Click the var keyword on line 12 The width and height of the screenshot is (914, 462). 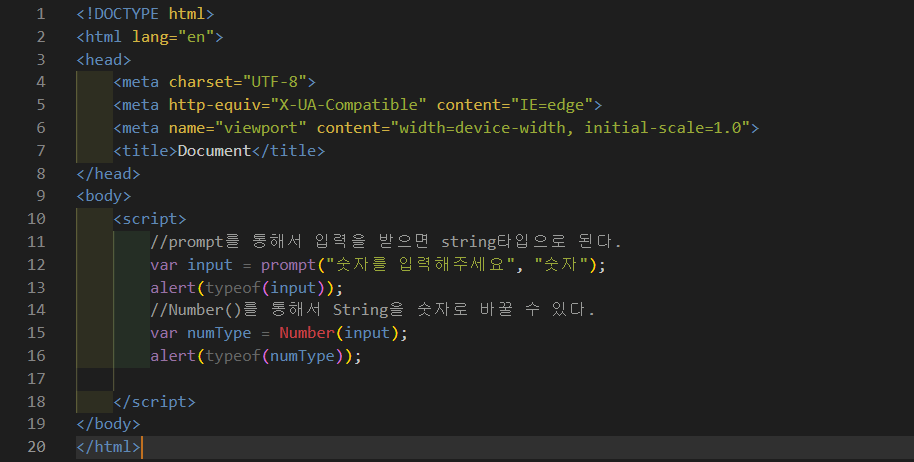pos(164,265)
